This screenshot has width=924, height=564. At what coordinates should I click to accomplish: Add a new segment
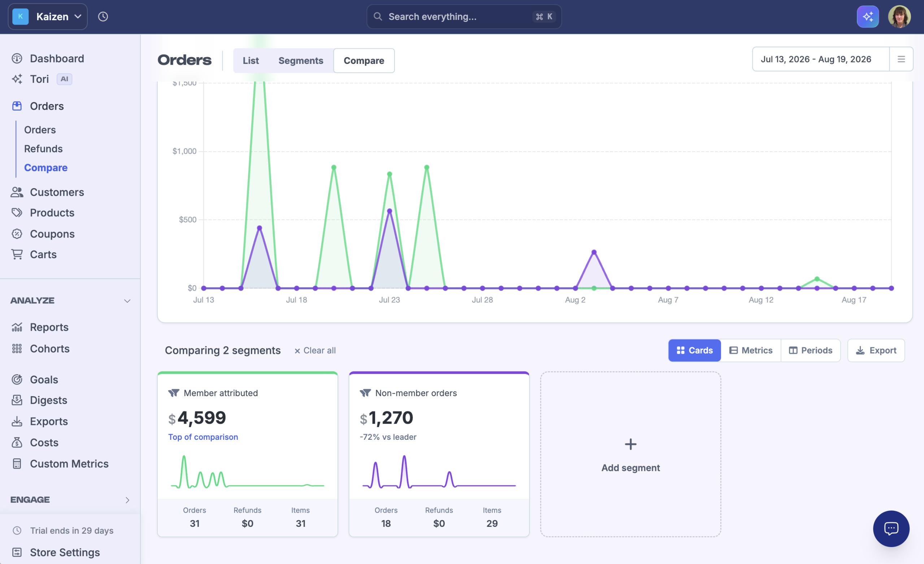click(x=630, y=454)
